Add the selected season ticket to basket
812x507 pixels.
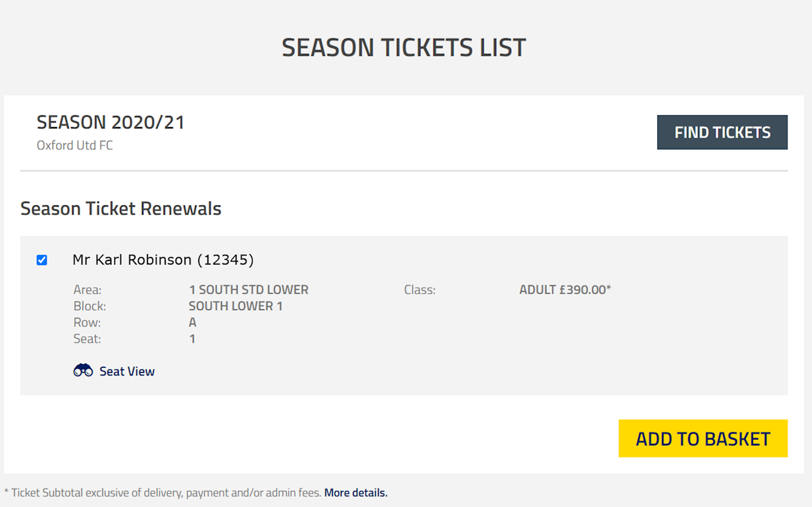(703, 439)
